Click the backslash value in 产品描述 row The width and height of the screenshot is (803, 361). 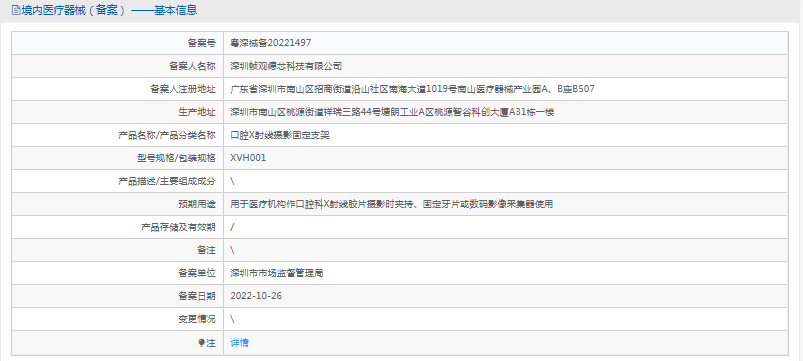[233, 181]
